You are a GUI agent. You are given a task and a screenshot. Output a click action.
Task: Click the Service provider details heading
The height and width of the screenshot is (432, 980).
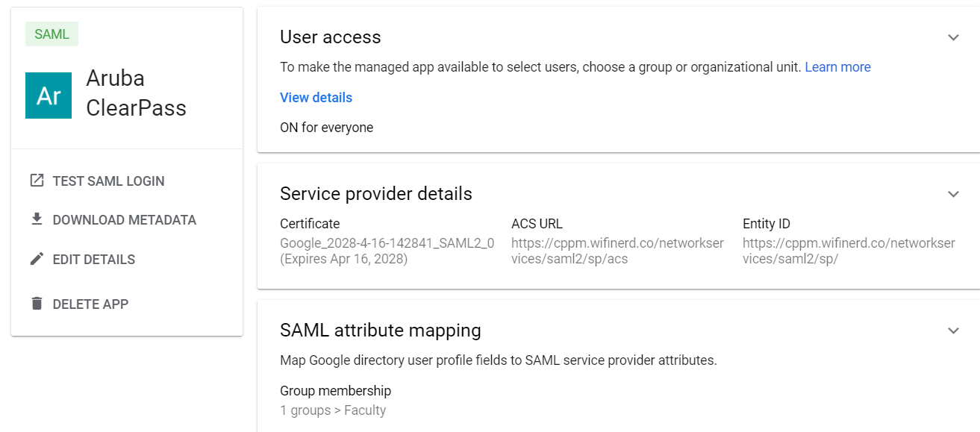(x=376, y=194)
